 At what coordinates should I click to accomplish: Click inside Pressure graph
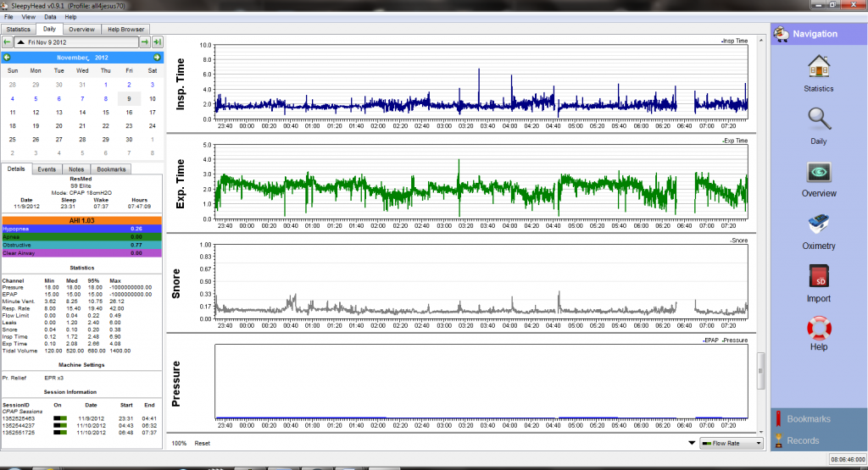(x=481, y=382)
